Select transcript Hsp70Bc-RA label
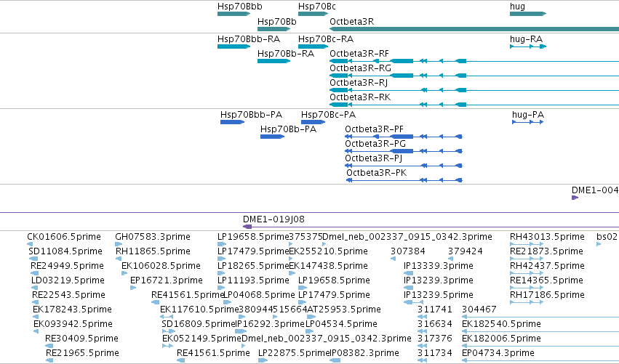This screenshot has height=364, width=619. click(x=326, y=39)
